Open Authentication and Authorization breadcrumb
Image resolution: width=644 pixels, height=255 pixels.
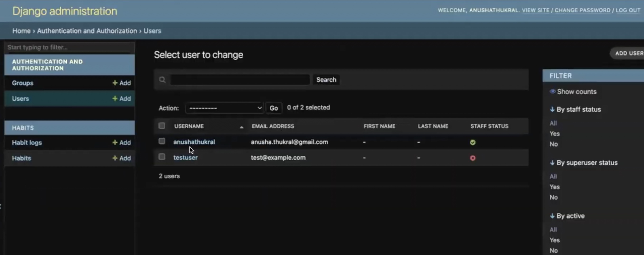coord(87,31)
